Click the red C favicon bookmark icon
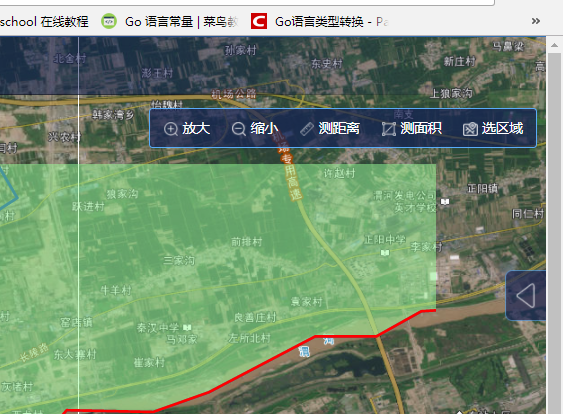Viewport: 563px width, 414px height. tap(259, 21)
